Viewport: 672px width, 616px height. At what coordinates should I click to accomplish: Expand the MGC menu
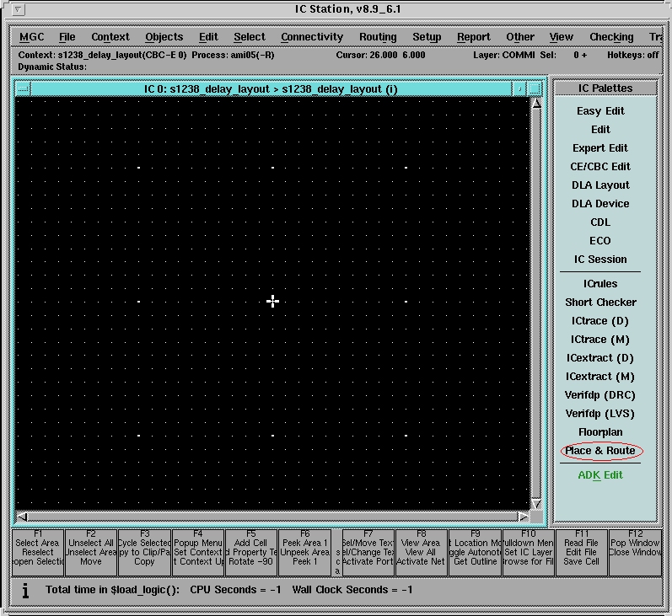(x=32, y=37)
